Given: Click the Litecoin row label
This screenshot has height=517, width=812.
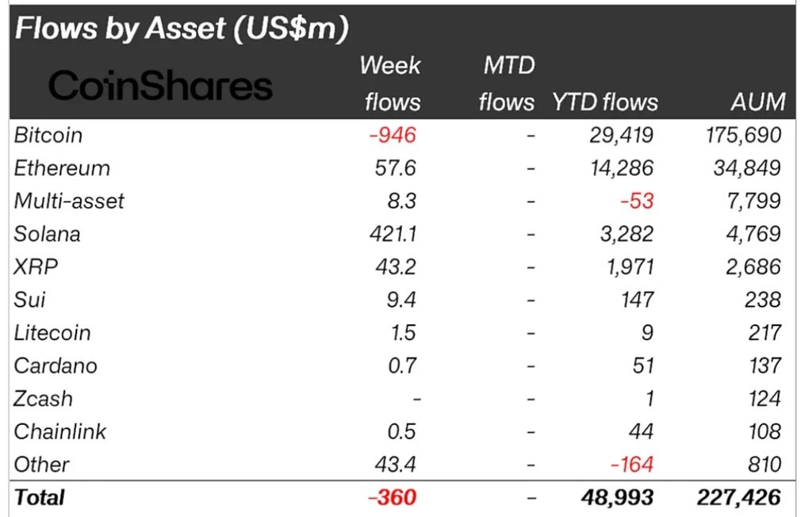Looking at the screenshot, I should point(52,333).
